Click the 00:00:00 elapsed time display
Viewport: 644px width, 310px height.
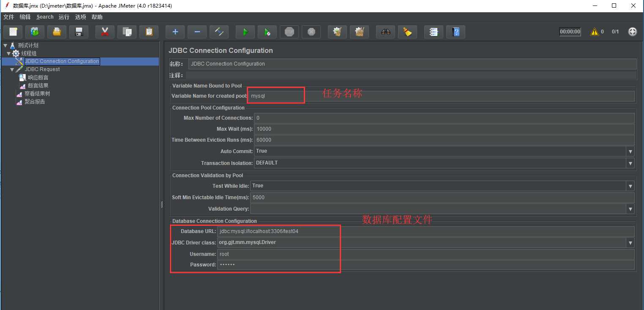[570, 32]
